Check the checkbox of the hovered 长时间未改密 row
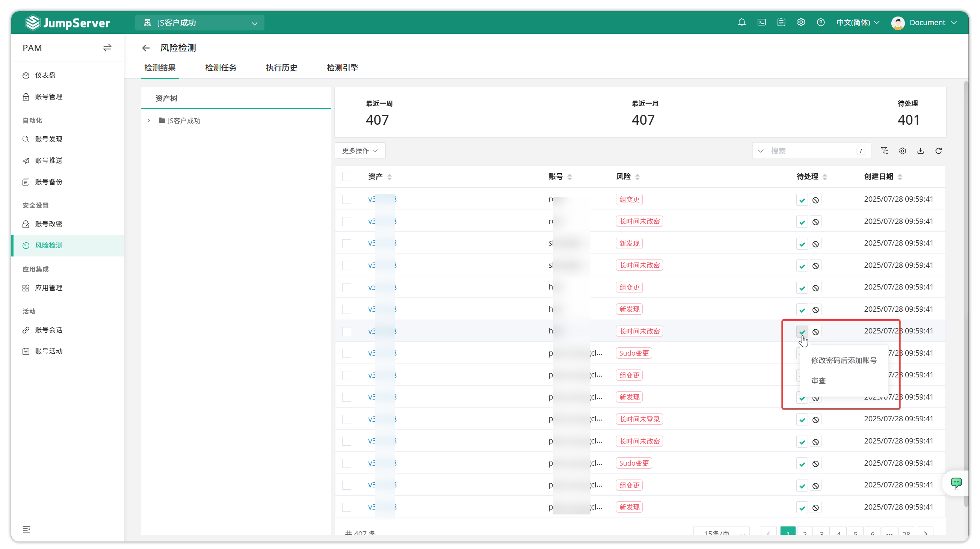Screen dimensions: 980x549 tap(347, 331)
